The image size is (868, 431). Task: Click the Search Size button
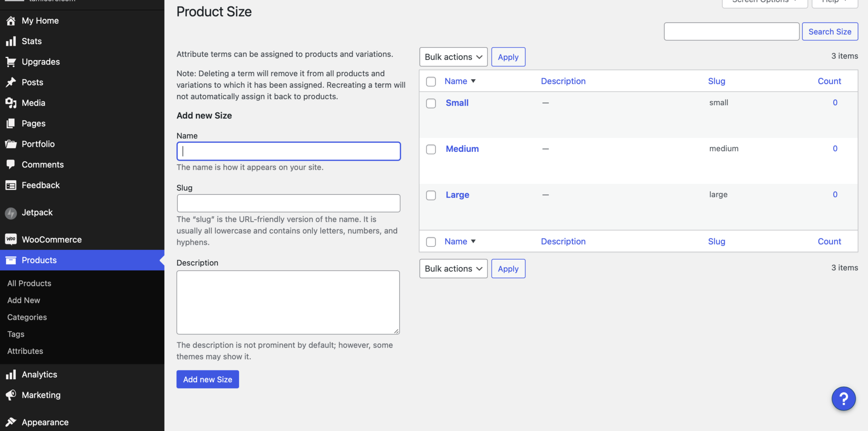830,31
